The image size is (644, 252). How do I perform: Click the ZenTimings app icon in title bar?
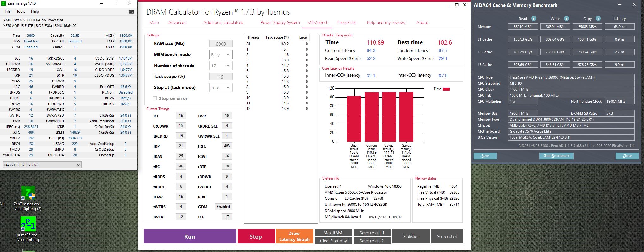(3, 3)
